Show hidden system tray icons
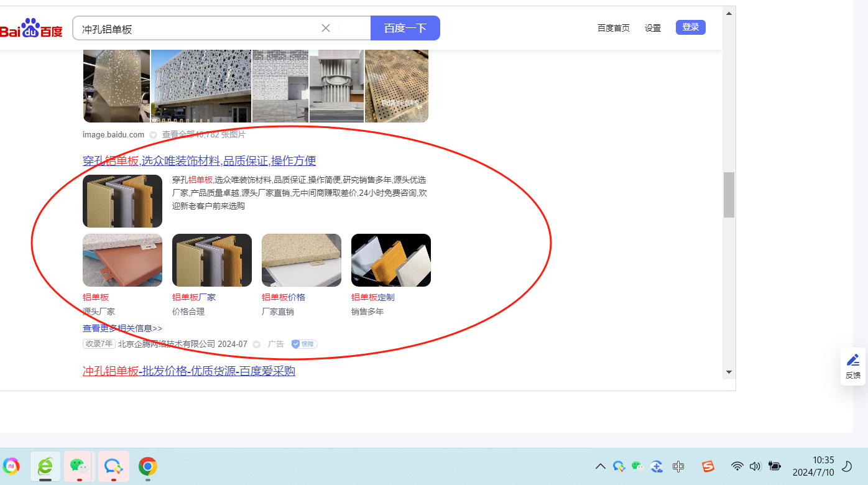This screenshot has width=868, height=485. coord(601,466)
